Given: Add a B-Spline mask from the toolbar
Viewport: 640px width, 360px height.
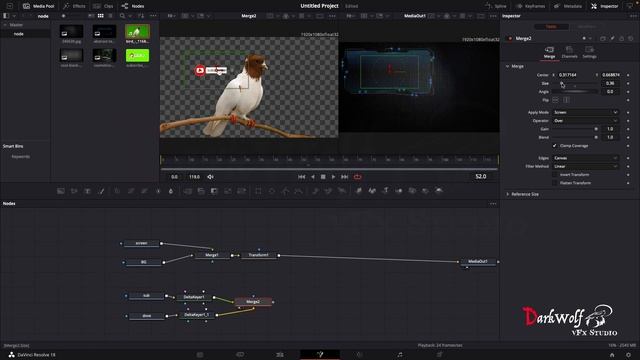Looking at the screenshot, I should [x=299, y=191].
